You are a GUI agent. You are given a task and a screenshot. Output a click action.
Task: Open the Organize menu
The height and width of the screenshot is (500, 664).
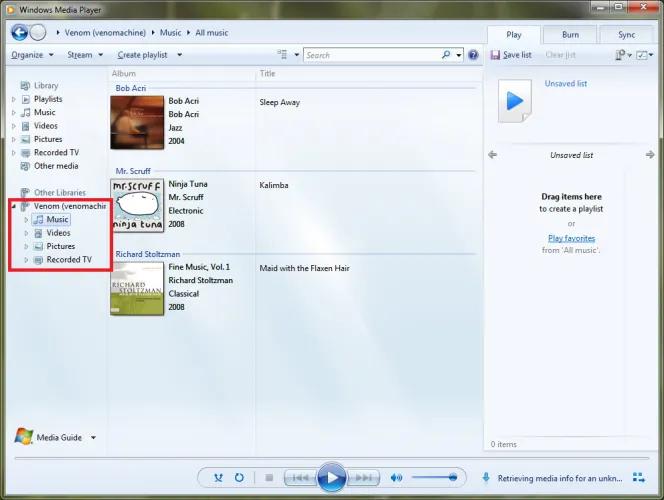pyautogui.click(x=32, y=55)
